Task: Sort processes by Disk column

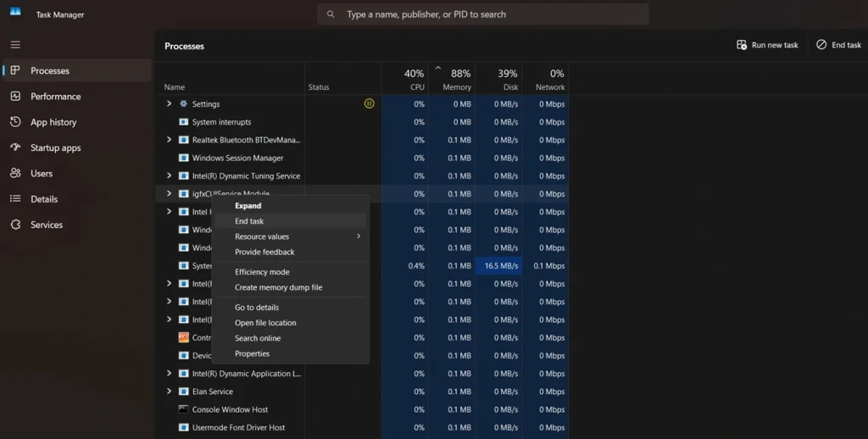Action: 498,78
